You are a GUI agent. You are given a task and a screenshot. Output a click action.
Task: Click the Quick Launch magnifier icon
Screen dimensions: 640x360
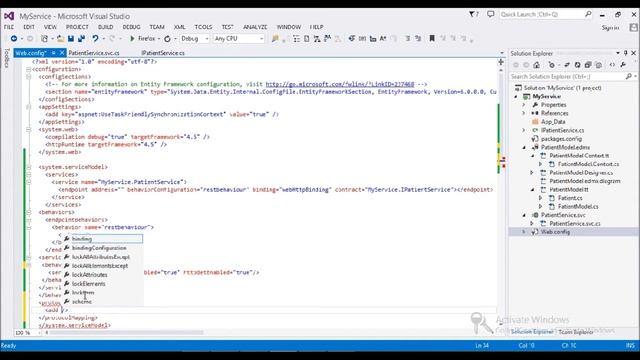pyautogui.click(x=588, y=14)
